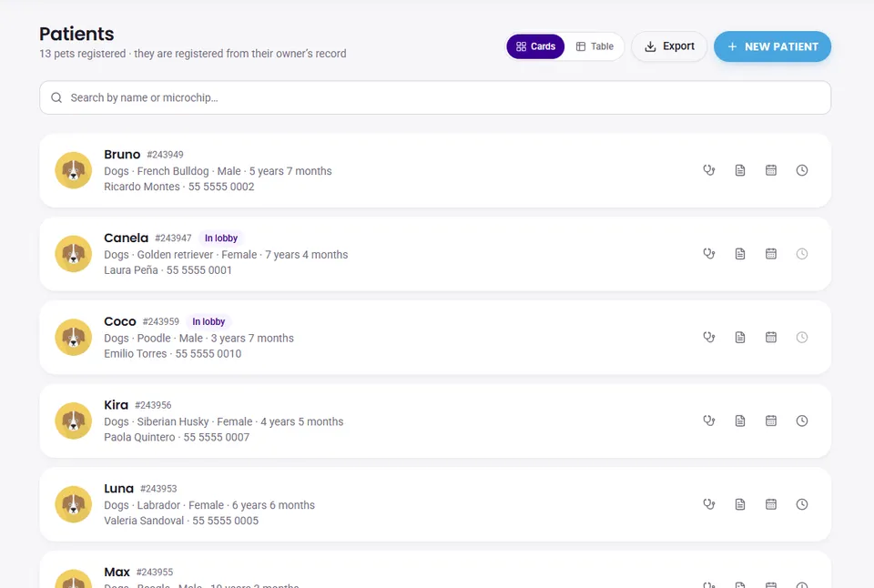Image resolution: width=874 pixels, height=588 pixels.
Task: Click the stethoscope icon on Kira's card
Action: pyautogui.click(x=709, y=421)
